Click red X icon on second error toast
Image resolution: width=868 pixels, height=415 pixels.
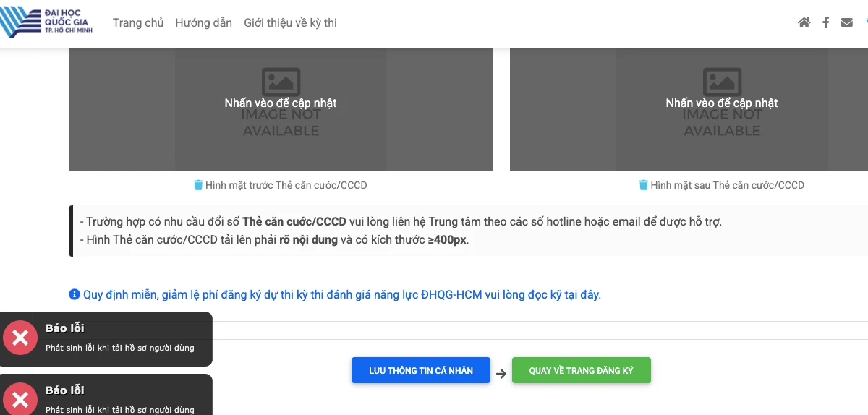point(20,399)
